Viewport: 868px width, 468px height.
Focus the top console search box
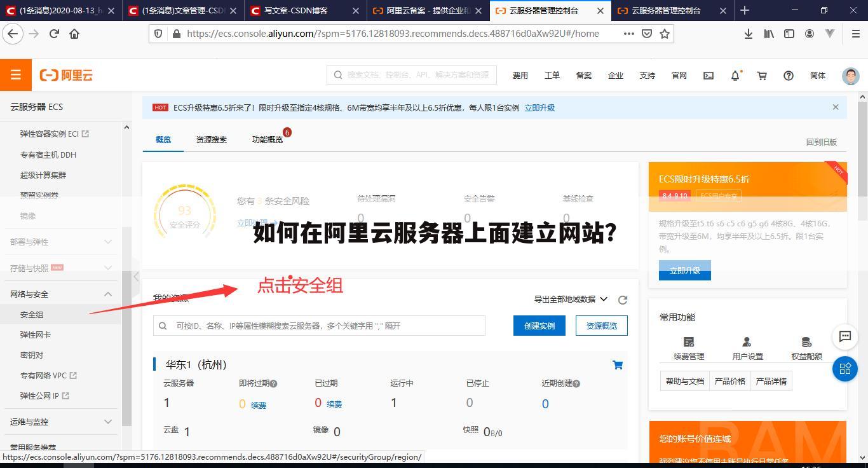(412, 75)
